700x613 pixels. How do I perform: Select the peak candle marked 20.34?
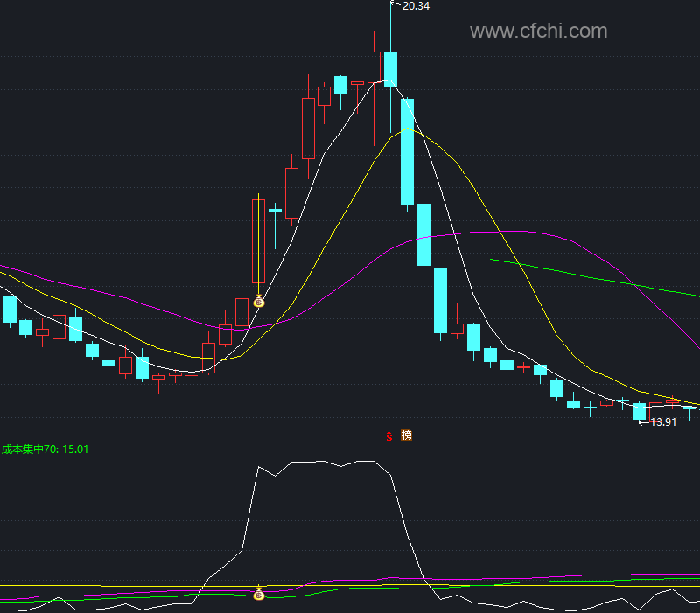390,69
